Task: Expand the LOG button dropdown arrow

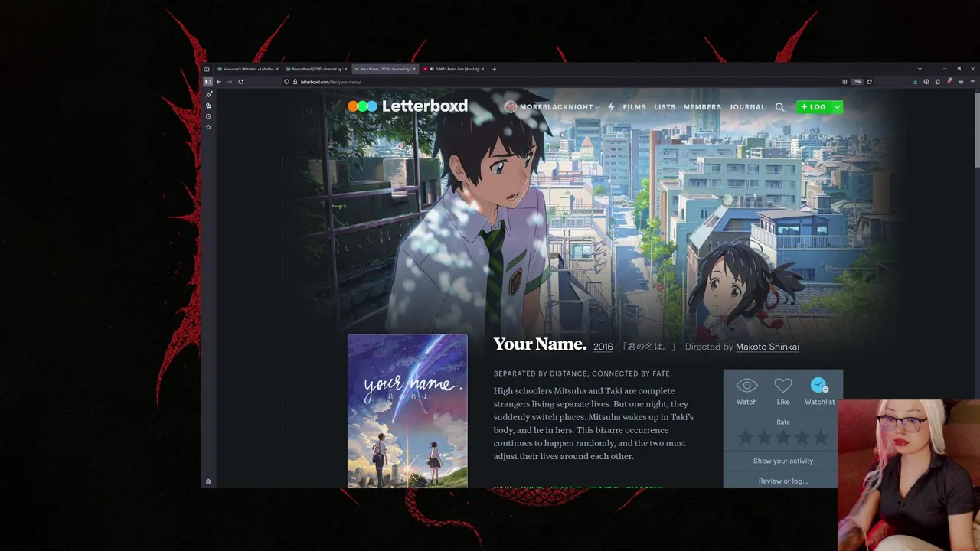Action: pos(838,107)
